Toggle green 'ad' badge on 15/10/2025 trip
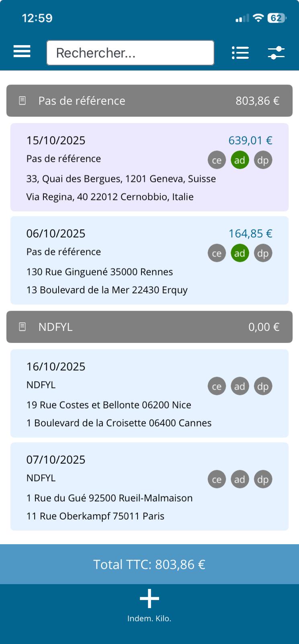The width and height of the screenshot is (299, 644). (240, 160)
